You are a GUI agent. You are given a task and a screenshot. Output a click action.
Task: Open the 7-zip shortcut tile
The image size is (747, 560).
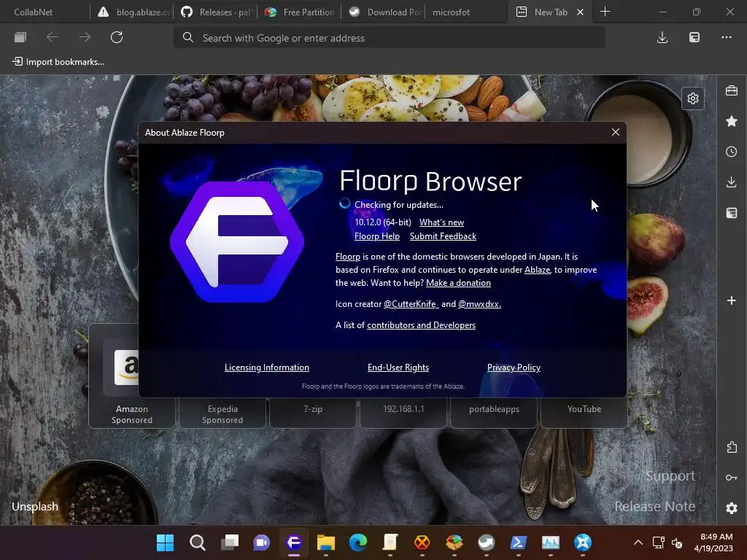click(x=313, y=413)
